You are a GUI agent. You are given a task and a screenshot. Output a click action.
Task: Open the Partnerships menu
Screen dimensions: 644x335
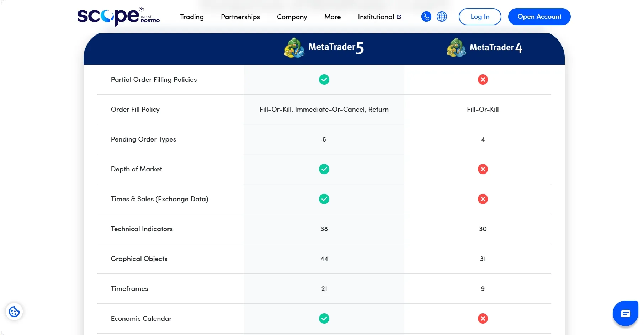pos(240,17)
